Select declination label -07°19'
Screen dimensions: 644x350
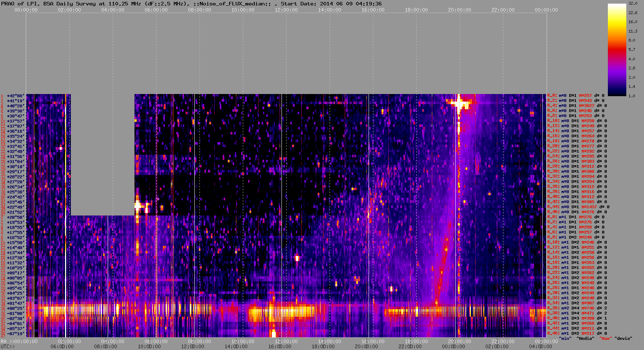16,334
